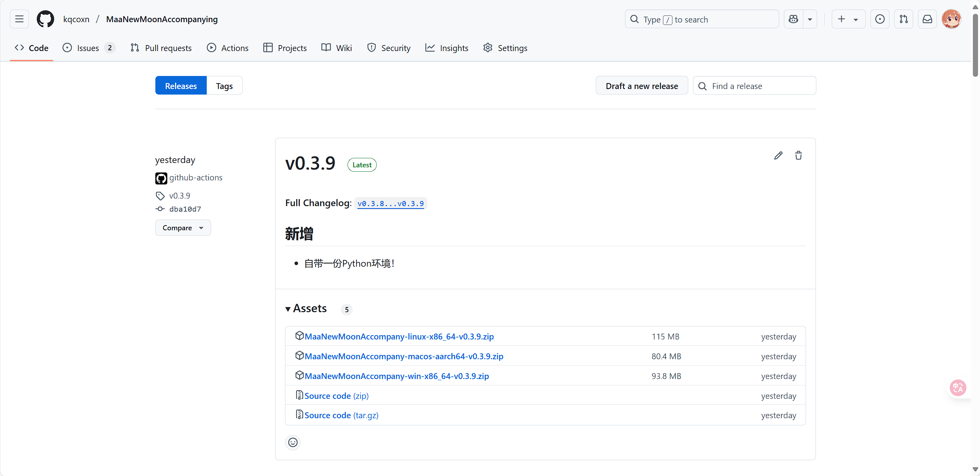
Task: View your pull requests icon in header
Action: pyautogui.click(x=904, y=19)
